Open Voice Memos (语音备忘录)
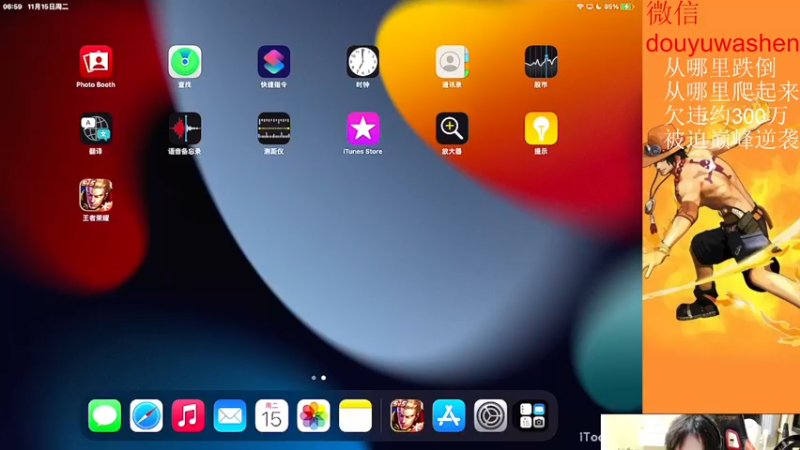 click(185, 129)
